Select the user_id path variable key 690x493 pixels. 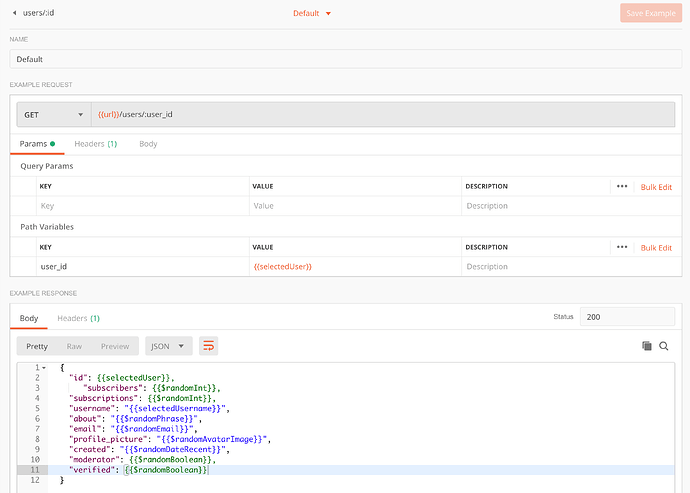143,267
